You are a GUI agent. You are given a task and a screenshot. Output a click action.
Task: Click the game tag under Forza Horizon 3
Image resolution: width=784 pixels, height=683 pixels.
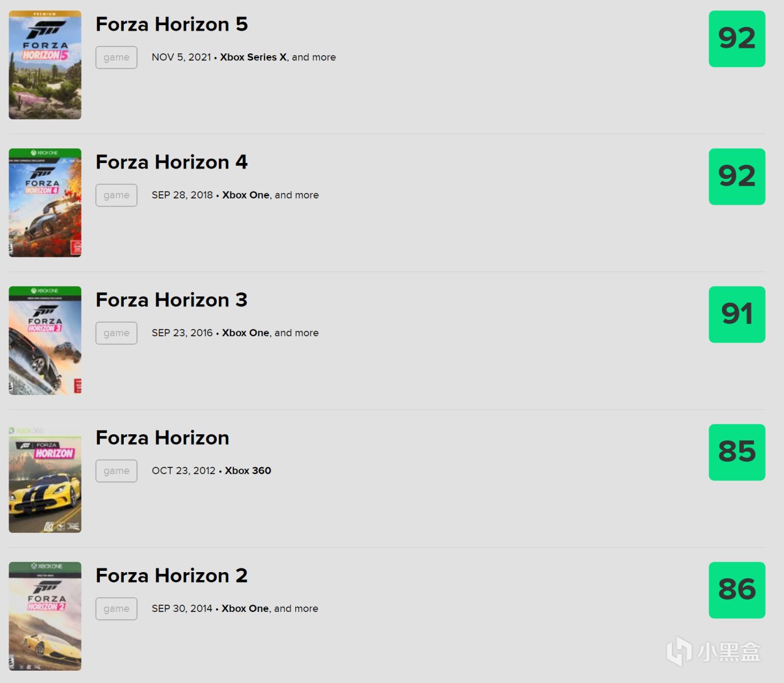click(x=116, y=333)
